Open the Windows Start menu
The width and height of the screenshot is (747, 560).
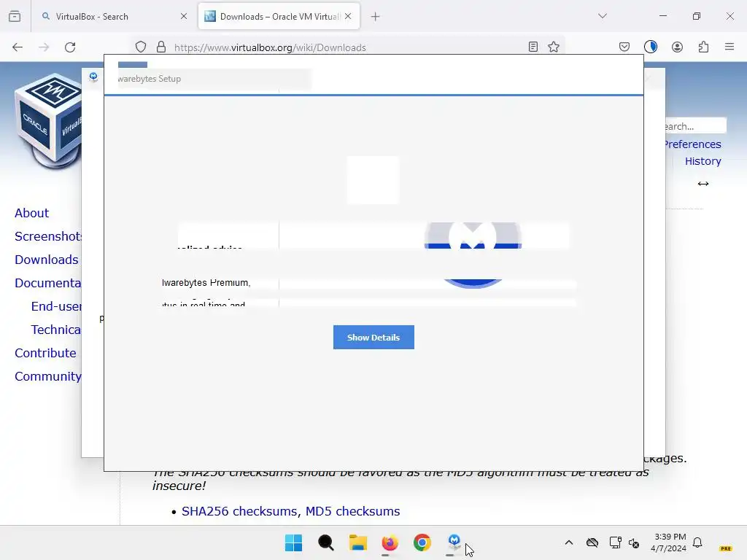pos(293,542)
